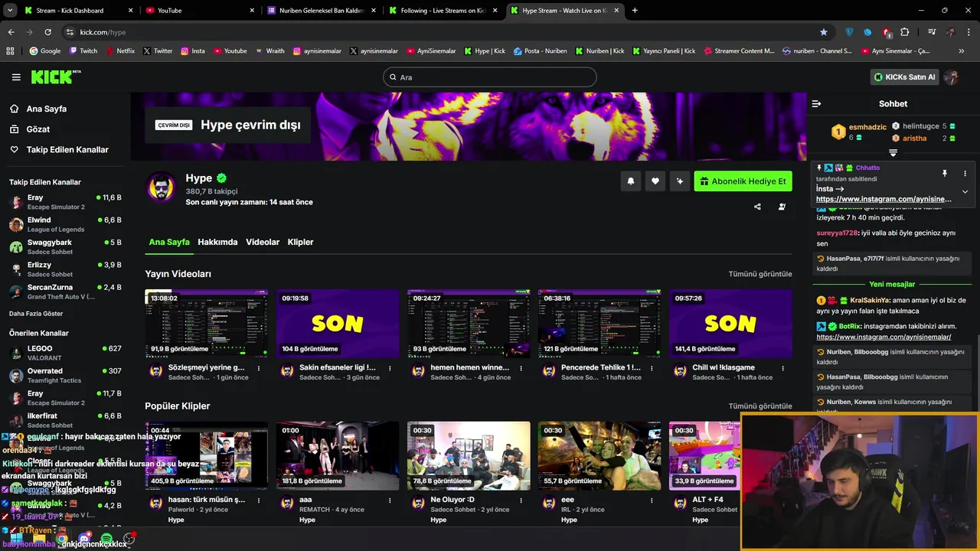Click the user report icon beside share
980x551 pixels.
pyautogui.click(x=782, y=207)
